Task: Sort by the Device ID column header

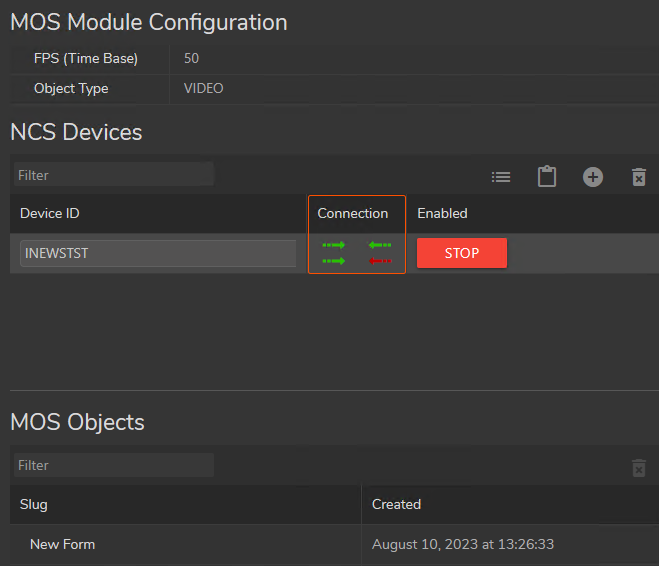Action: [50, 213]
